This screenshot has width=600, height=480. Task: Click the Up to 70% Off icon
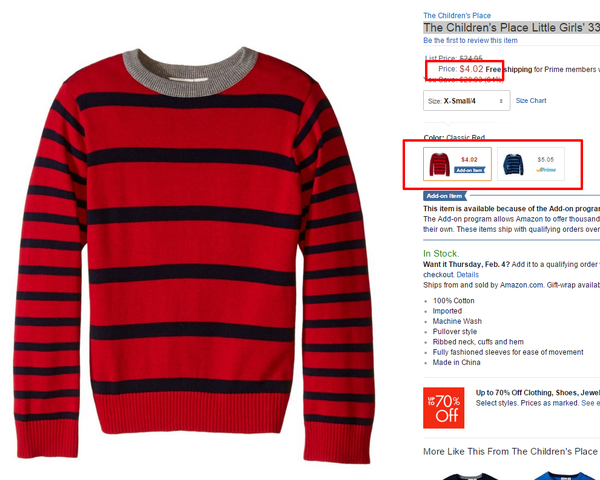tap(443, 408)
